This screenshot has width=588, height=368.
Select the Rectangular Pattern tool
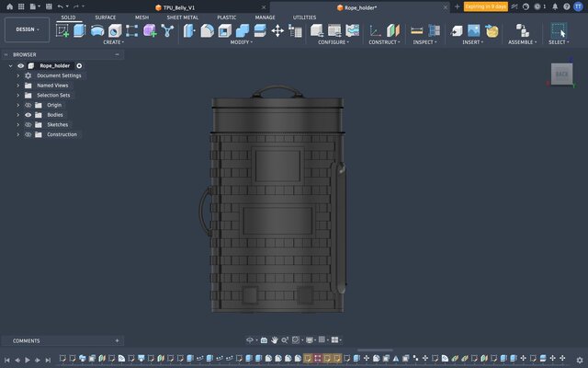click(131, 30)
